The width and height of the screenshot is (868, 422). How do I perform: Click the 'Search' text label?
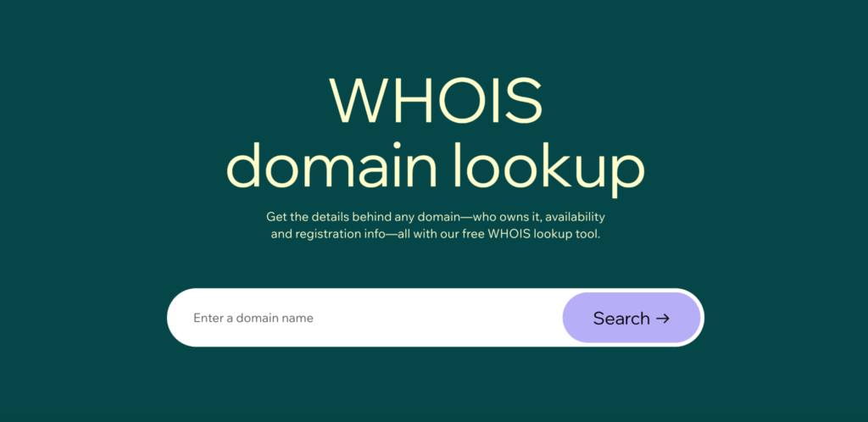621,318
